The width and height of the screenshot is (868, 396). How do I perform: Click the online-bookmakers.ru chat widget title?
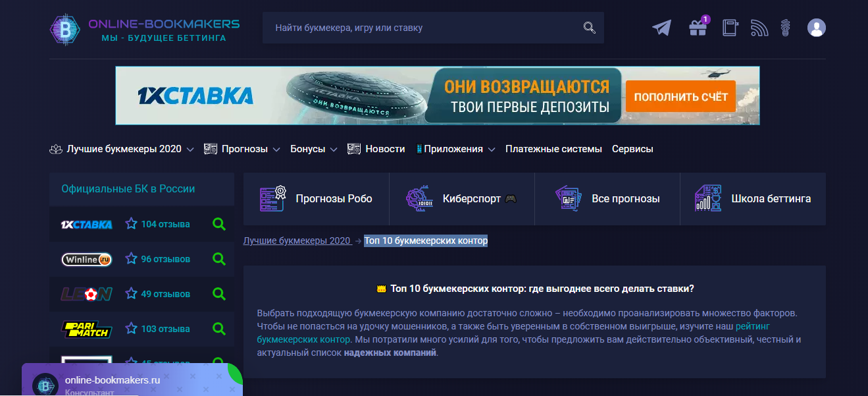click(113, 380)
